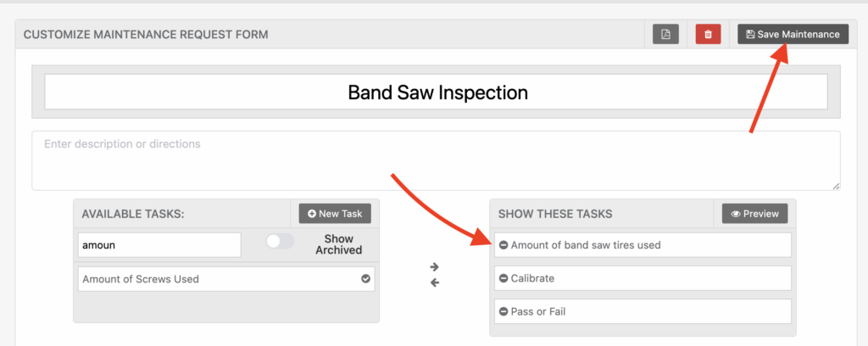Screen dimensions: 868x346
Task: Click minus icon next to Calibrate
Action: 504,278
